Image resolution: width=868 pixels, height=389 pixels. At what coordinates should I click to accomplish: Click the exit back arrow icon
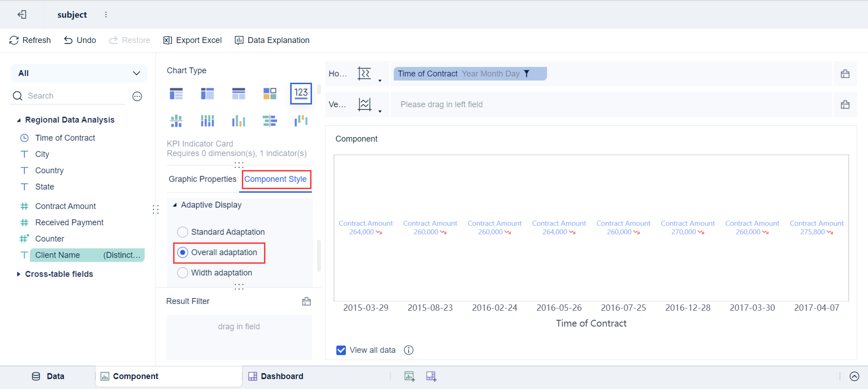(22, 14)
